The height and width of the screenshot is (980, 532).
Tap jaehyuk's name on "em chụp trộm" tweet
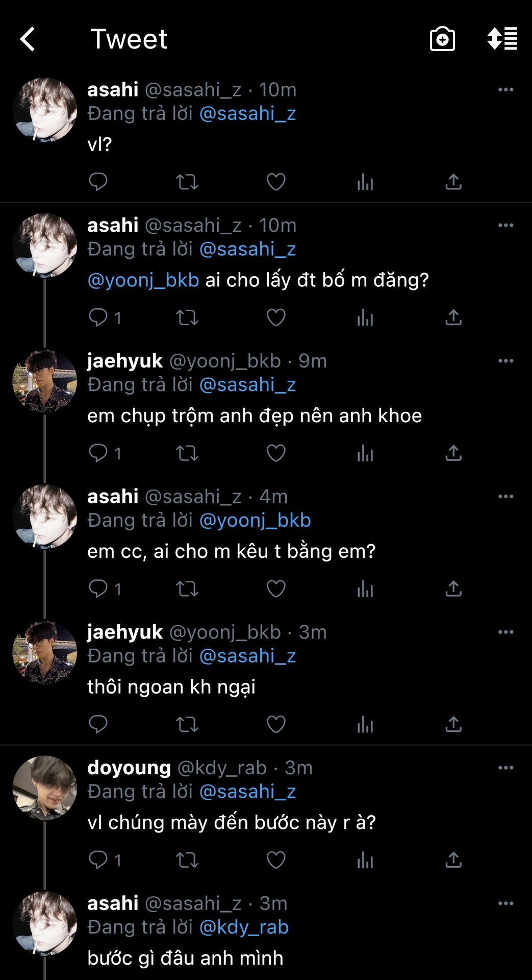click(125, 361)
